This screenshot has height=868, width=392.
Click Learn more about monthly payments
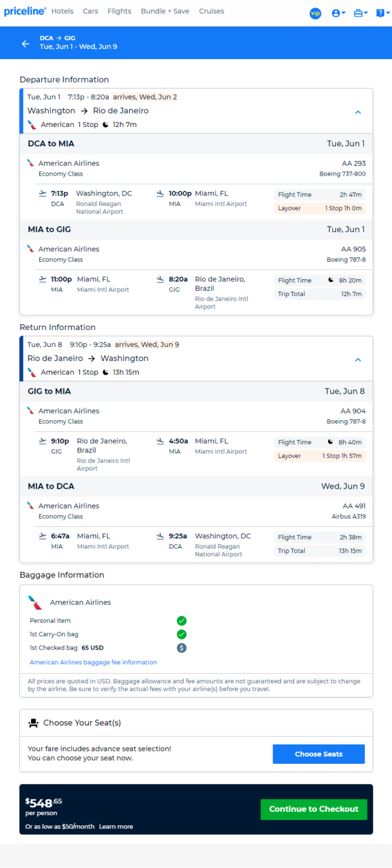coord(116,826)
